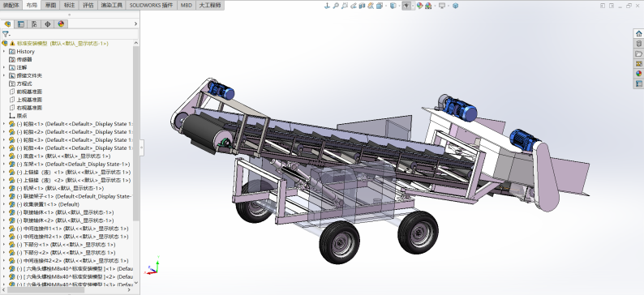Switch to the 布局 ribbon tab
Image resolution: width=644 pixels, height=295 pixels.
32,6
